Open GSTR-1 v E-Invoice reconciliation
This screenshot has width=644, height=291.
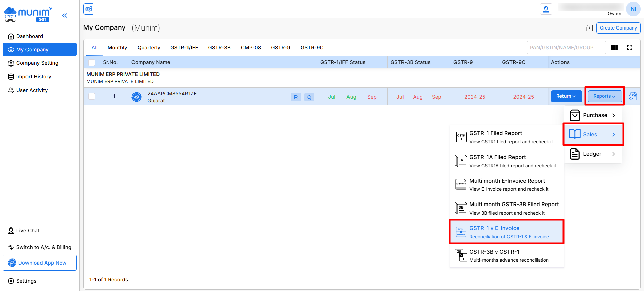click(507, 232)
